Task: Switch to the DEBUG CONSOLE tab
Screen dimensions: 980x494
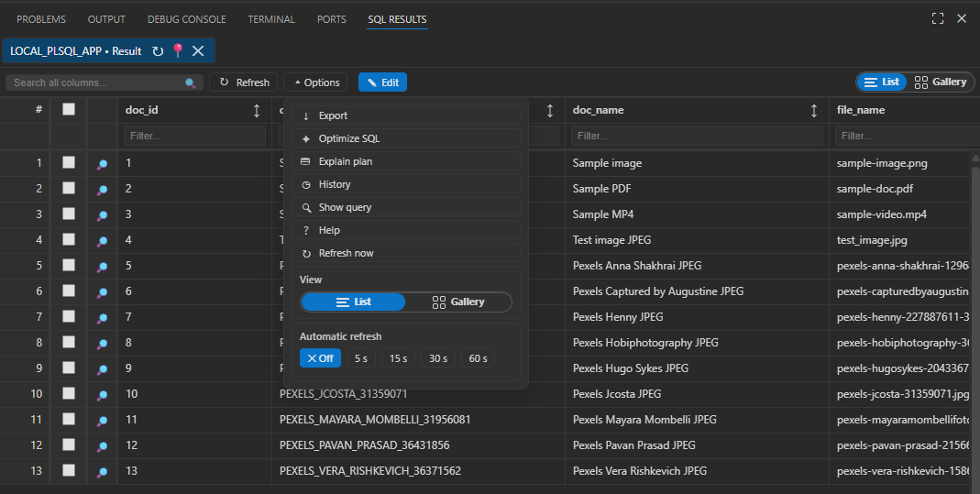Action: point(186,19)
